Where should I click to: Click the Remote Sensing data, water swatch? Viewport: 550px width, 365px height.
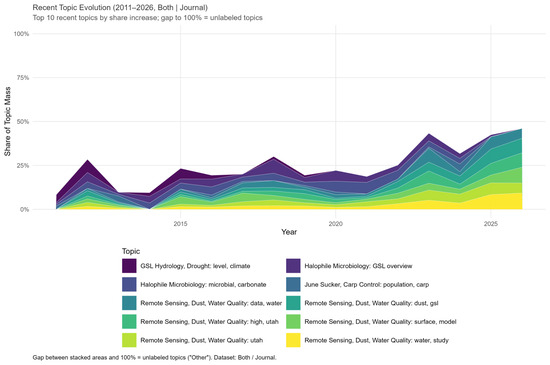pyautogui.click(x=129, y=303)
